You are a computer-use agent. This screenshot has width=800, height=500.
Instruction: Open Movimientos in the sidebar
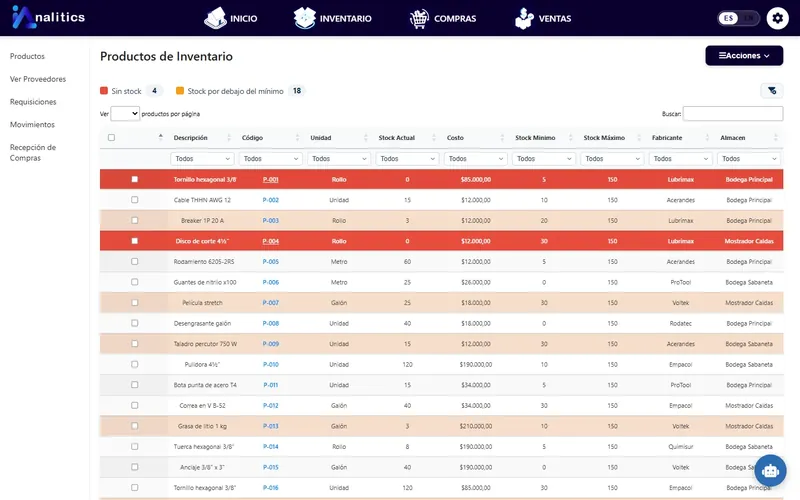pyautogui.click(x=32, y=124)
